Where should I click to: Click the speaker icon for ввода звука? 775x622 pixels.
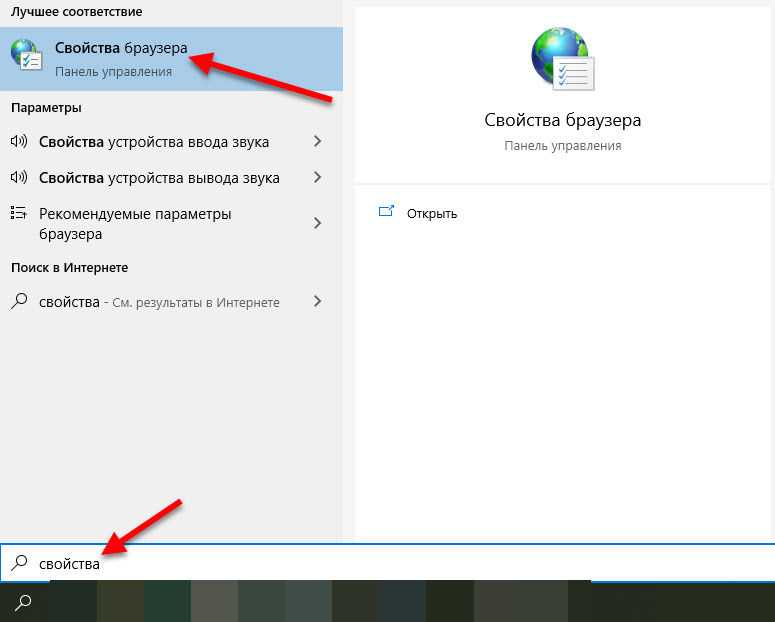click(x=18, y=142)
